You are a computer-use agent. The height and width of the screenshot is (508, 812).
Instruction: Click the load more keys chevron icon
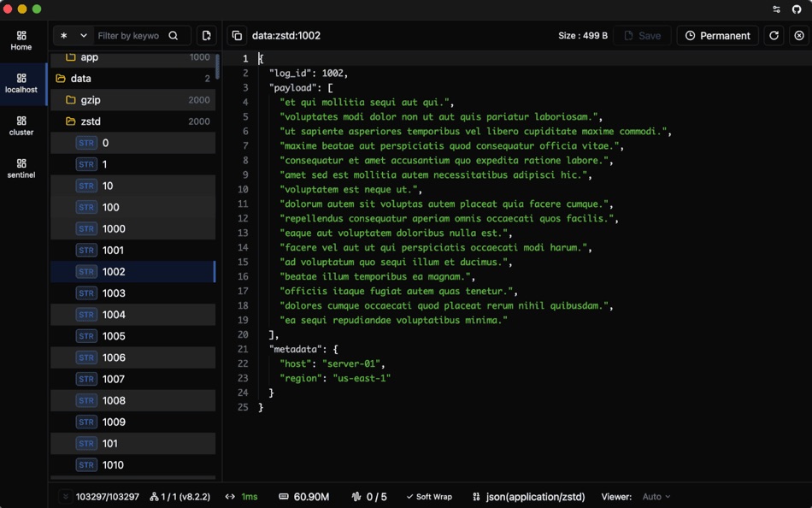click(x=65, y=497)
